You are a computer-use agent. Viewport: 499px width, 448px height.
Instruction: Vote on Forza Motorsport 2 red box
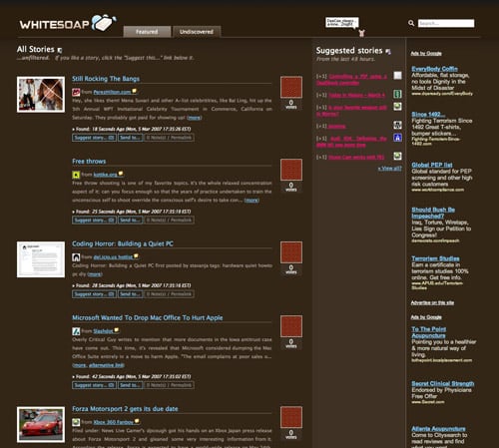[291, 417]
